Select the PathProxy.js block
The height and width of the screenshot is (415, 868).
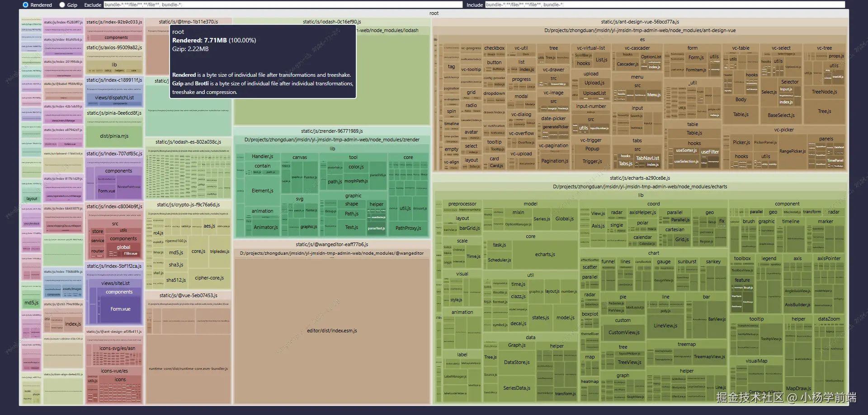tap(408, 228)
